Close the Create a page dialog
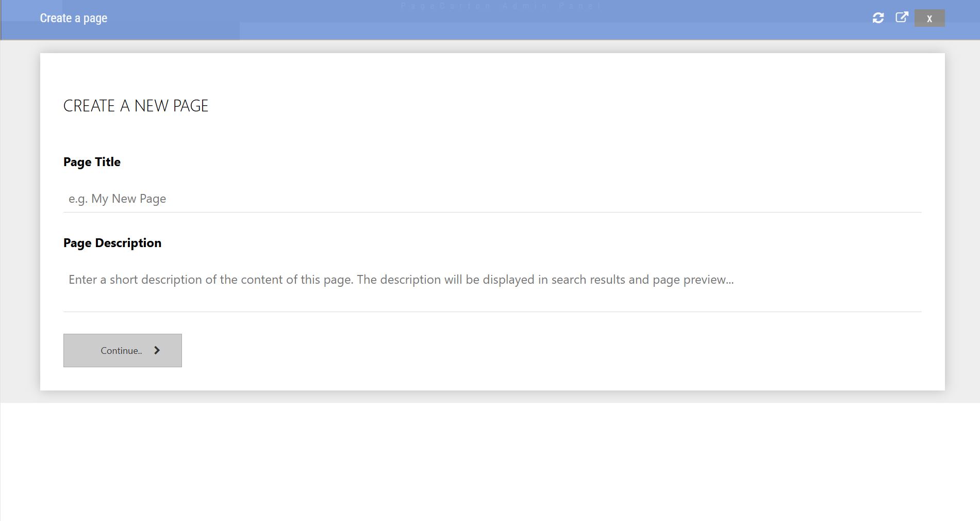This screenshot has width=980, height=521. pos(929,19)
